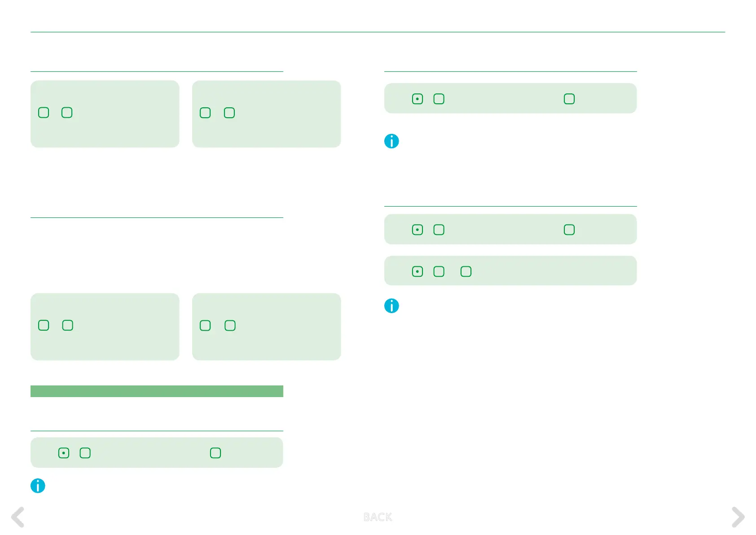Click the next page arrow icon

(738, 517)
